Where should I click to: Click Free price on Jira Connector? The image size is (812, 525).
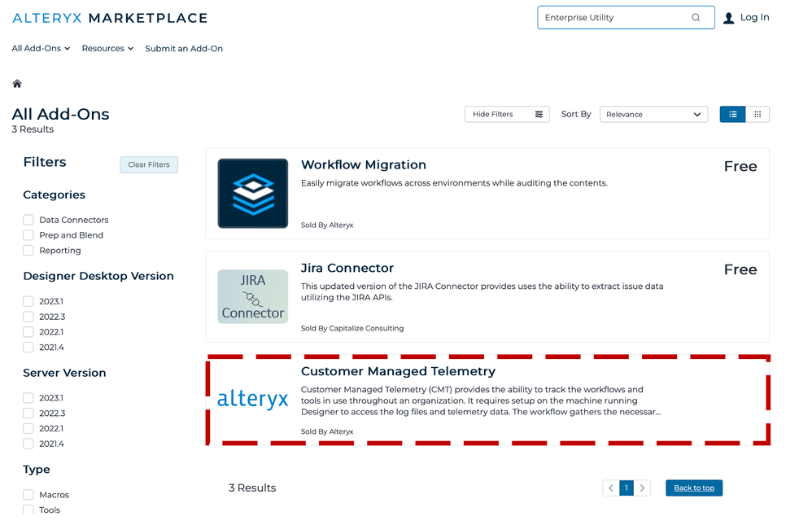click(x=740, y=269)
